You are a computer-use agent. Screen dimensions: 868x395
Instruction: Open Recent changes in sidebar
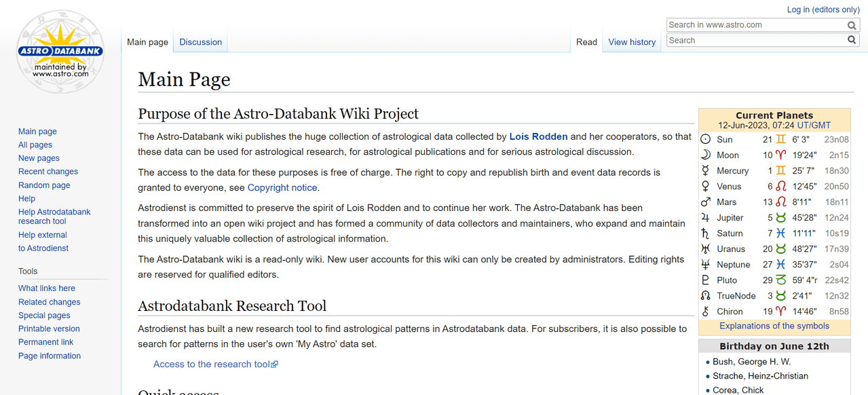click(48, 172)
